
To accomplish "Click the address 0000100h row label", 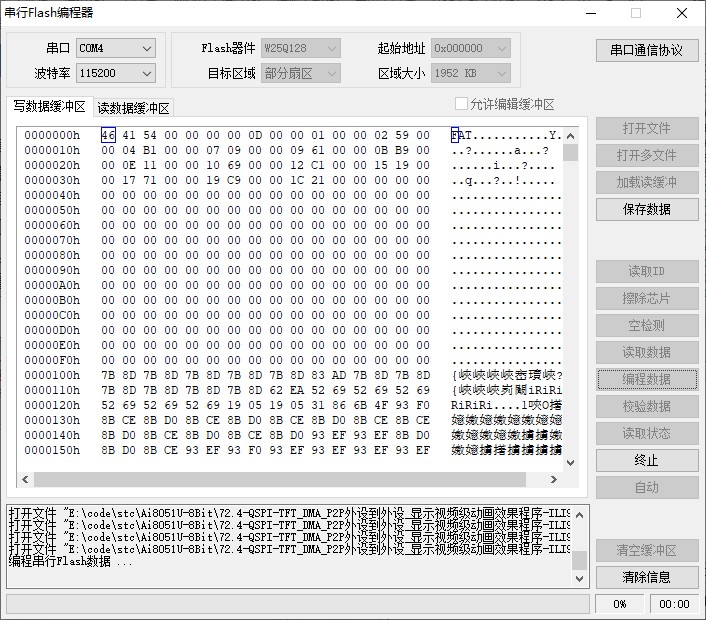I will pyautogui.click(x=52, y=375).
